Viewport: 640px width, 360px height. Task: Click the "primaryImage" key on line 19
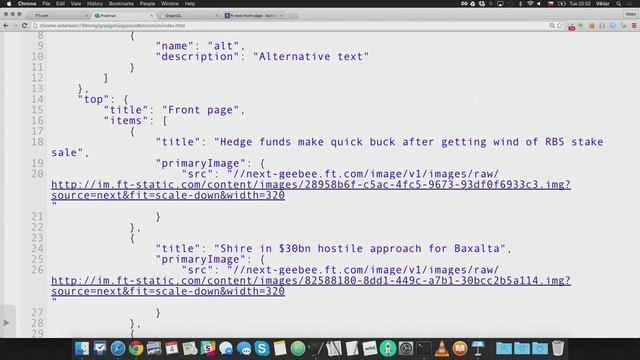coord(200,163)
